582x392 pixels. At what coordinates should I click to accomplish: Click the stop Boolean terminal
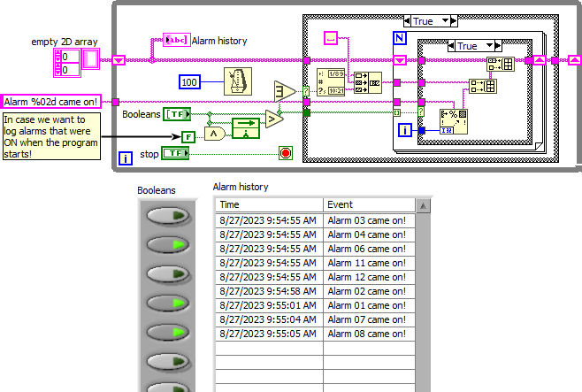pyautogui.click(x=175, y=153)
